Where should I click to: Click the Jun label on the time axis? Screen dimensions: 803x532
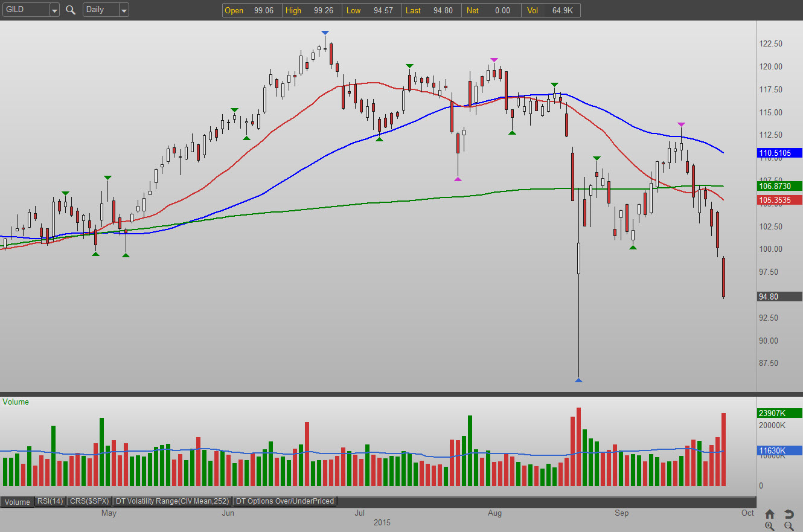[228, 513]
